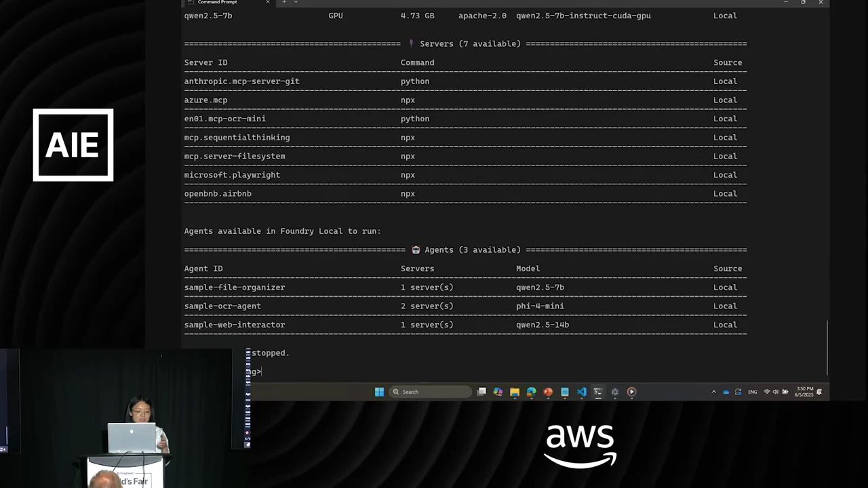Change the ENG input language
The width and height of the screenshot is (868, 488).
753,392
